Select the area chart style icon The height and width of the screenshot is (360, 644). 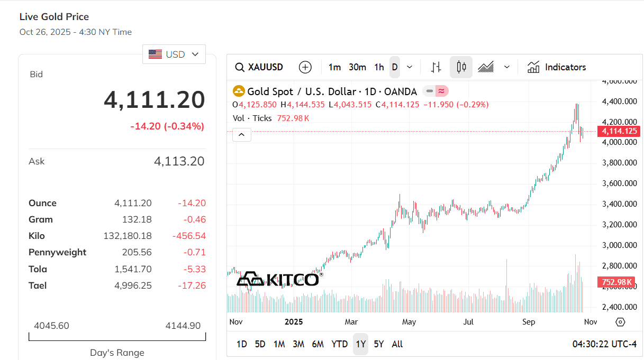pos(486,67)
